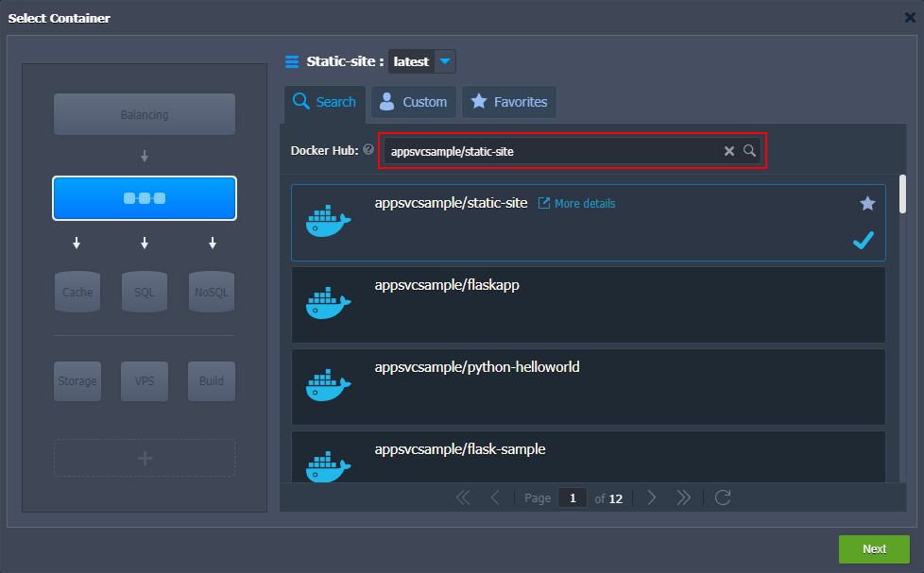This screenshot has width=924, height=573.
Task: Click the Docker whale icon for appsvcsample/flaskapp
Action: pyautogui.click(x=328, y=303)
